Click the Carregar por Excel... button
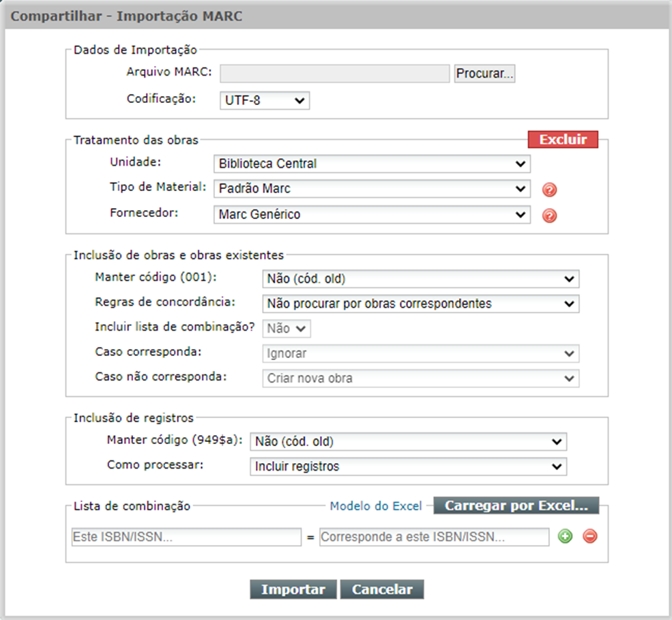 click(516, 505)
